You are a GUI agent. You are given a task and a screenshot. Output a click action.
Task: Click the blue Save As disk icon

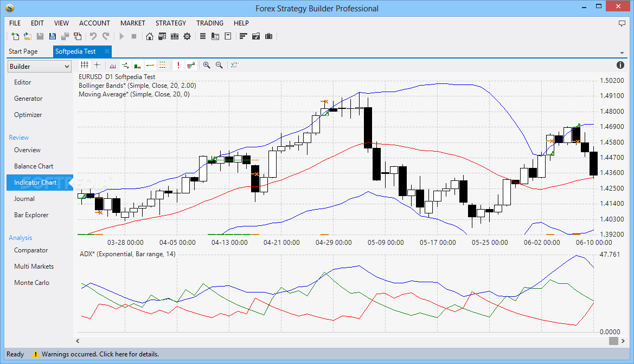tap(53, 36)
